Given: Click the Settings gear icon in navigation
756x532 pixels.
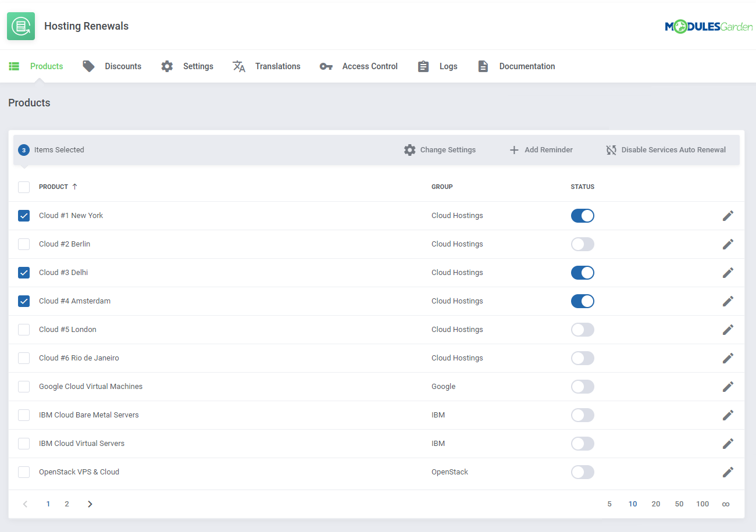Looking at the screenshot, I should [x=167, y=66].
